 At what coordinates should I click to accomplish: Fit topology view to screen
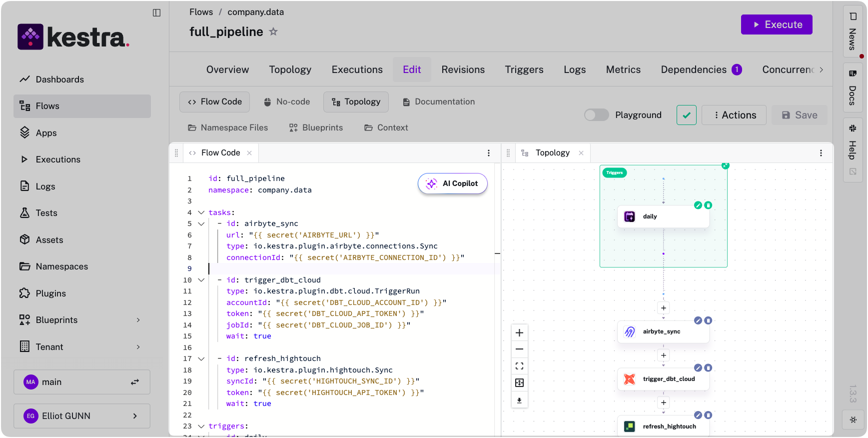pyautogui.click(x=520, y=366)
